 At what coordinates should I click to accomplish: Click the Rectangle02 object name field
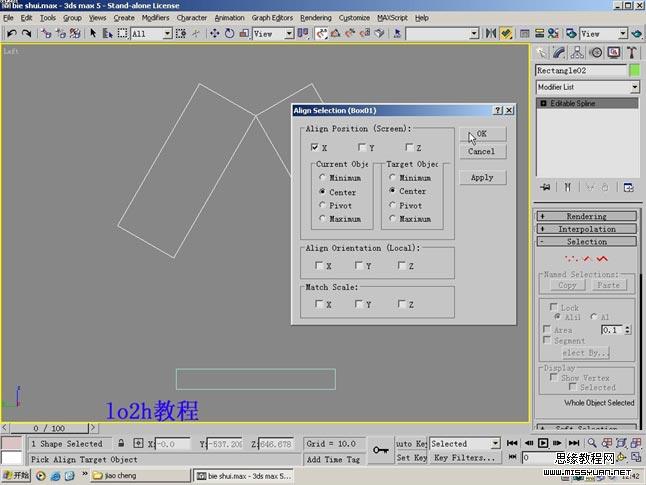581,70
